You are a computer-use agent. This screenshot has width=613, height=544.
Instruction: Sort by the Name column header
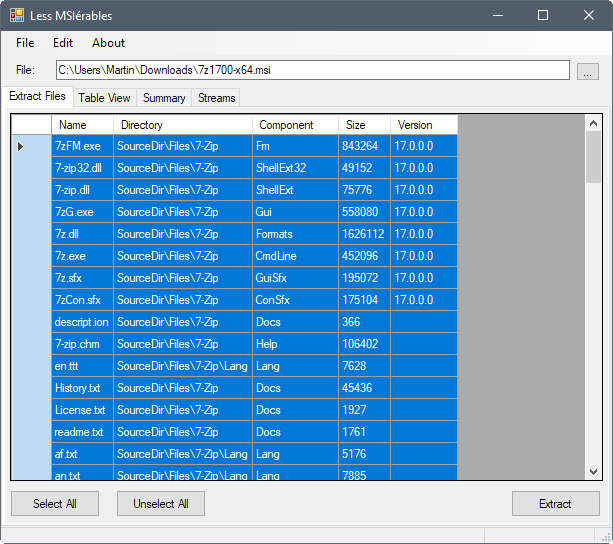pyautogui.click(x=82, y=125)
